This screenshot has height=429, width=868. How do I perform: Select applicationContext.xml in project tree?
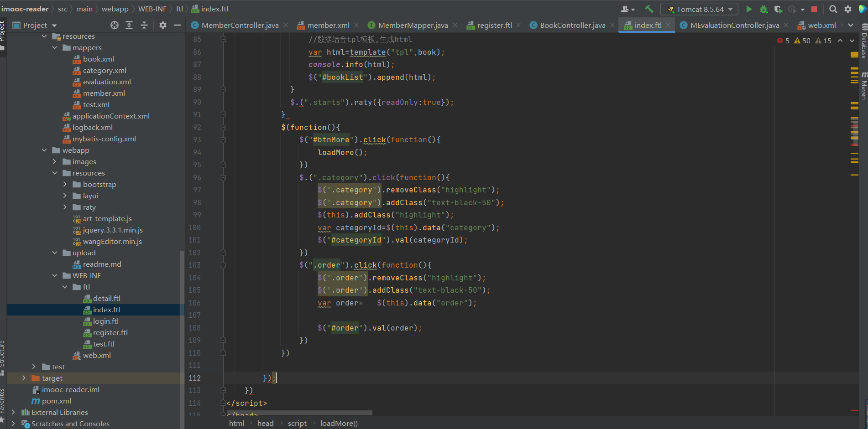tap(111, 116)
